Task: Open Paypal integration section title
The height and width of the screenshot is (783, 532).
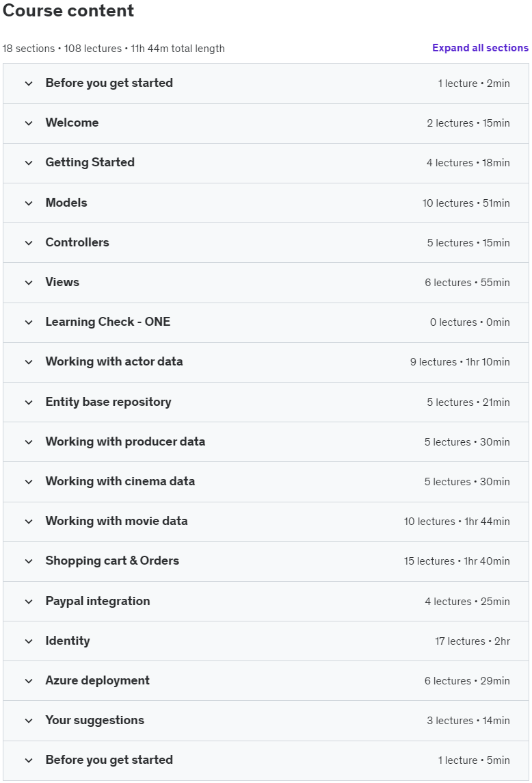Action: [98, 601]
